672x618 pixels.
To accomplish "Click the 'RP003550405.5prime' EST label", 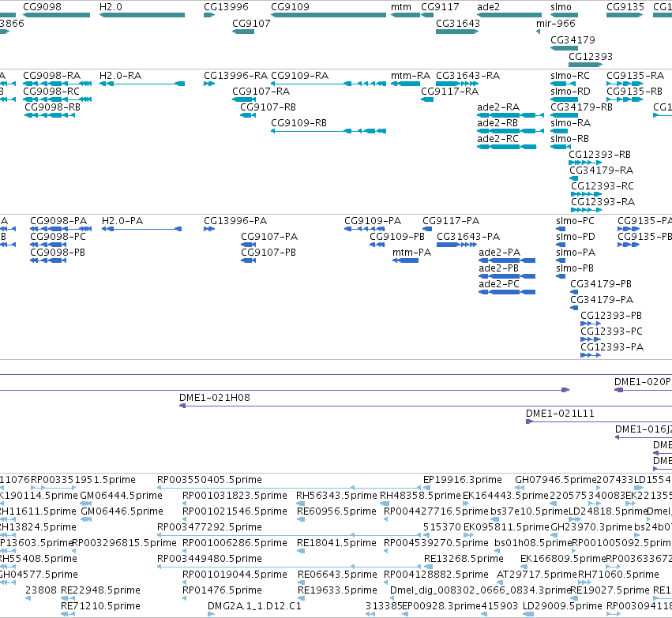I will (209, 480).
